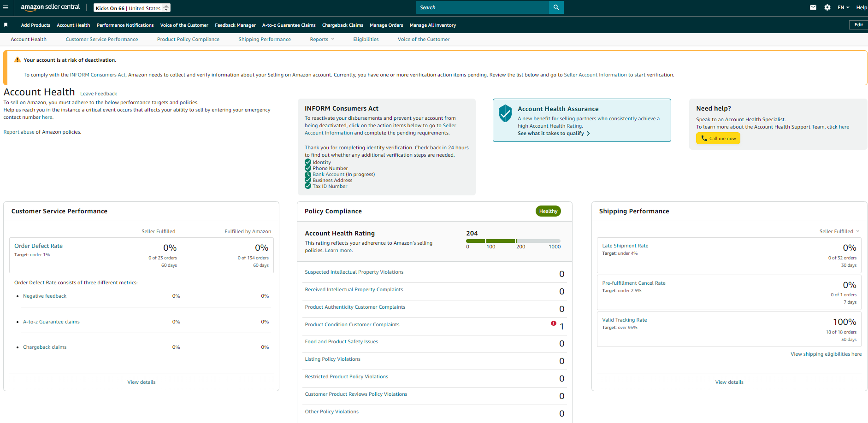868x423 pixels.
Task: Open Chargeback Claims menu item
Action: [x=342, y=25]
